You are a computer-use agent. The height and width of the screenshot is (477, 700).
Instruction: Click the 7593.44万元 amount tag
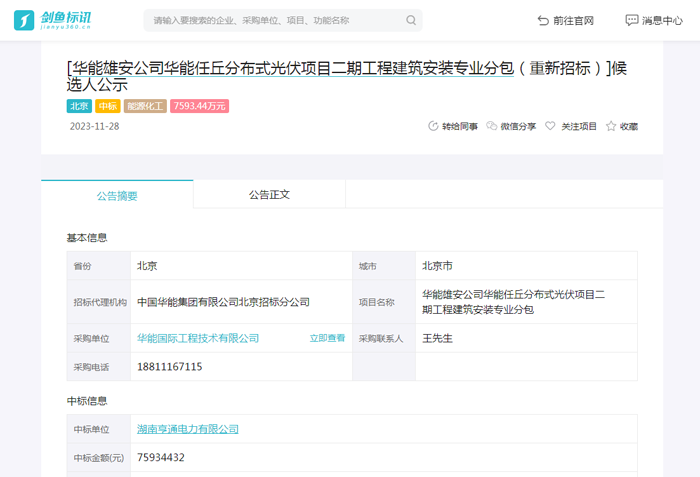200,106
